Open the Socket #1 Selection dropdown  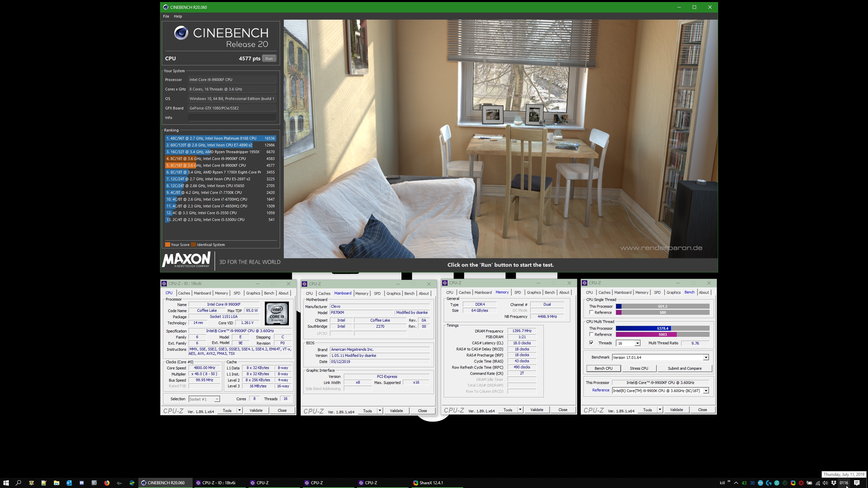click(x=204, y=399)
